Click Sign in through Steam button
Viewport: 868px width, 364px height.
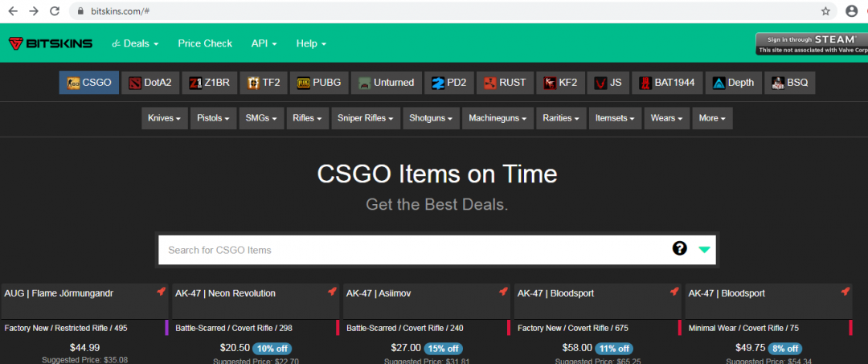pyautogui.click(x=811, y=43)
